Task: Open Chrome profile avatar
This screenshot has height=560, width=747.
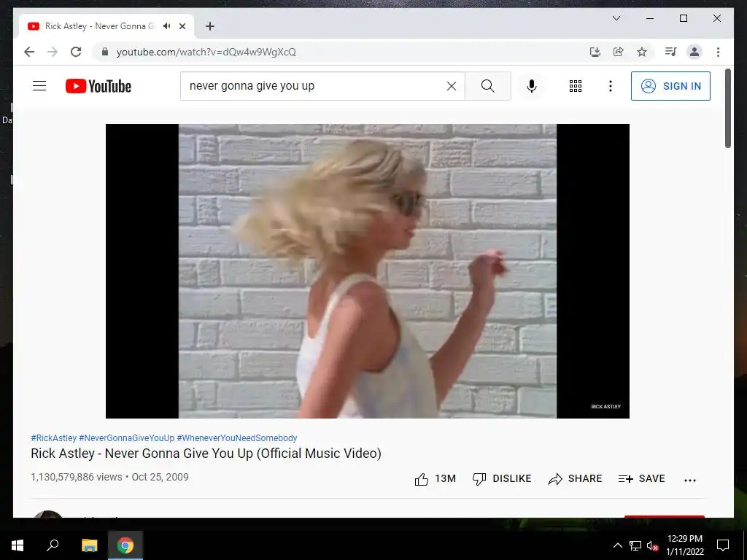Action: point(694,52)
